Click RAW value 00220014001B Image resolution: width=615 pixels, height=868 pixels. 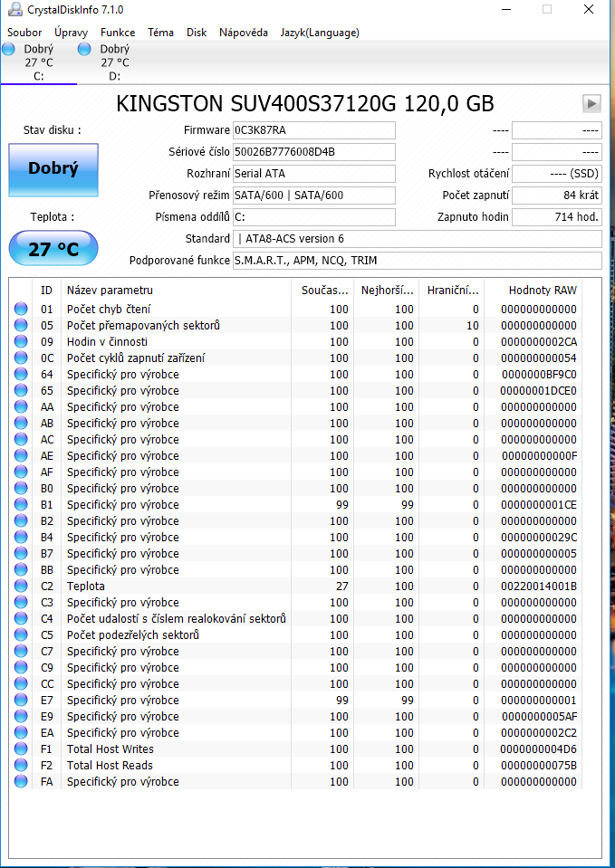point(539,586)
